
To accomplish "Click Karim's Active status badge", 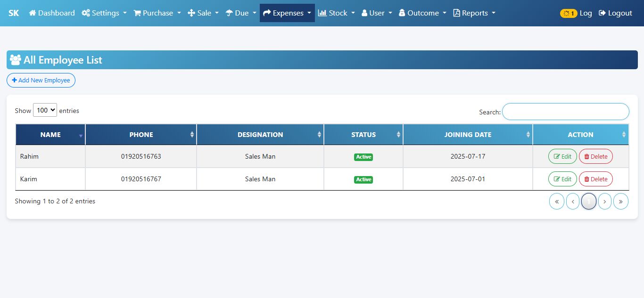I will click(363, 179).
